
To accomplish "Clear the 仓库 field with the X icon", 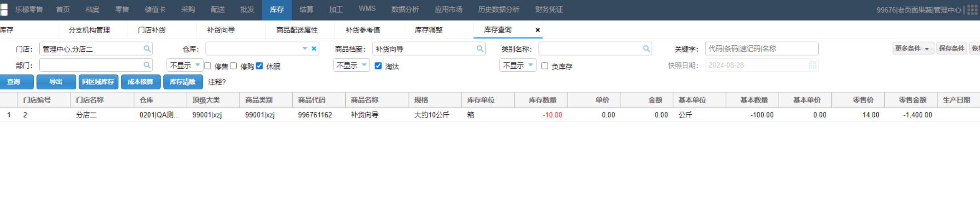I will point(314,49).
